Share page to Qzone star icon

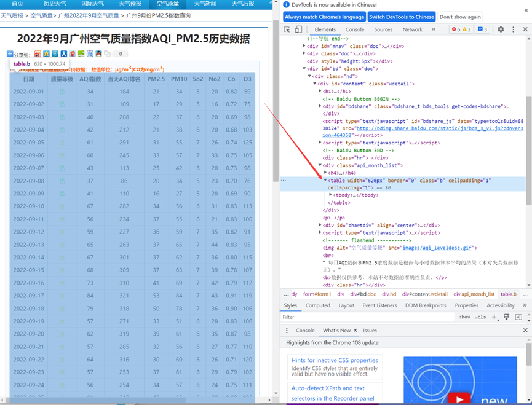tap(46, 53)
